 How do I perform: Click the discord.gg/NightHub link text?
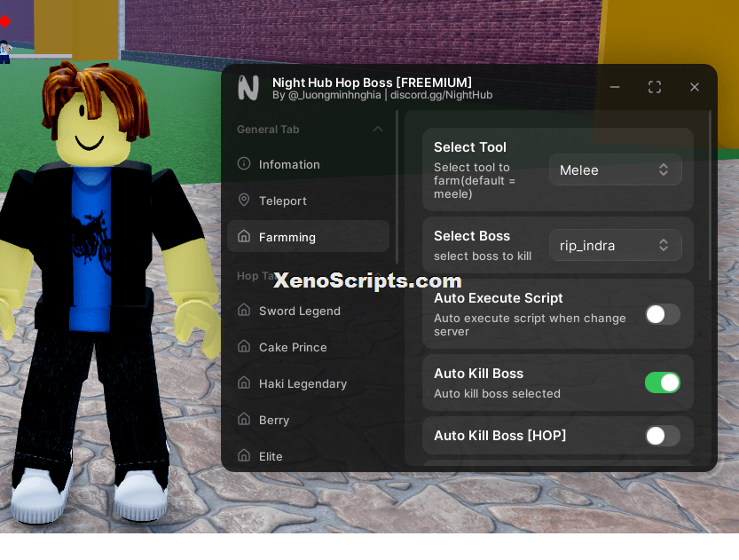pos(441,95)
